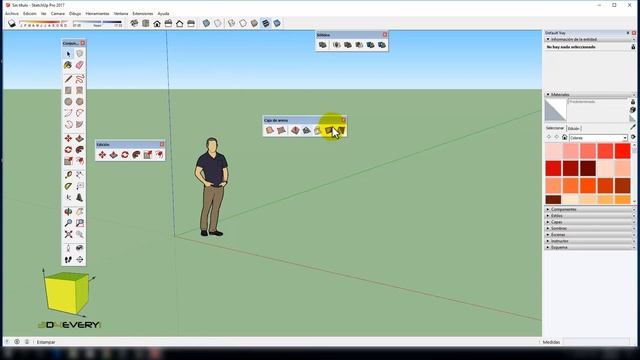Click Follow Me in Edición toolbar
The image size is (640, 360).
click(x=136, y=155)
